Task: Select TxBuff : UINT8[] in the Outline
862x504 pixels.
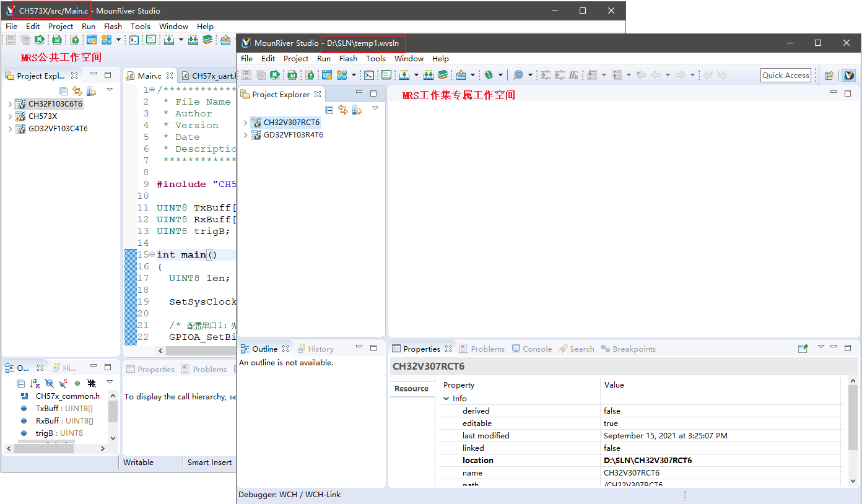Action: tap(64, 408)
